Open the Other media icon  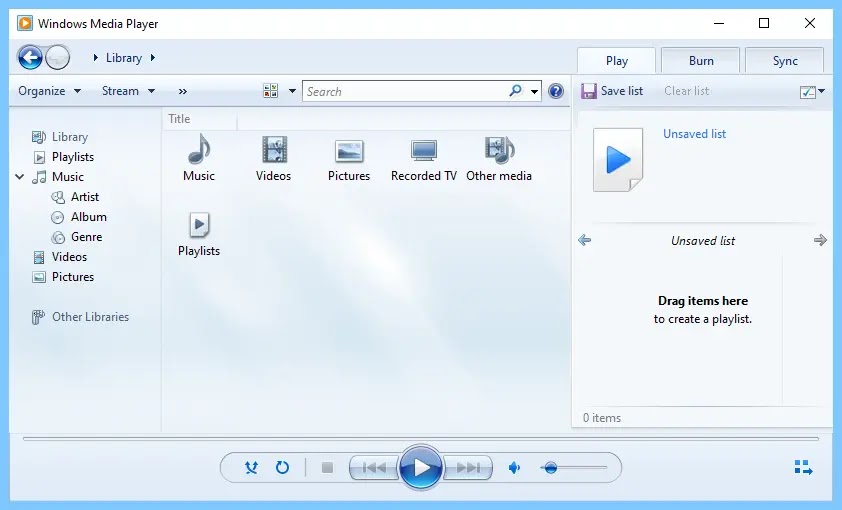click(x=499, y=150)
